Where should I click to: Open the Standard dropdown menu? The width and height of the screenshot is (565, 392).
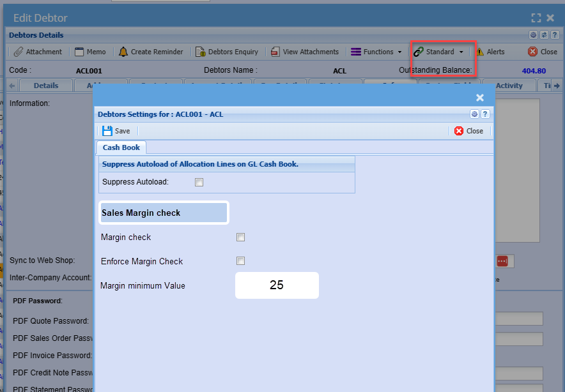(x=438, y=52)
